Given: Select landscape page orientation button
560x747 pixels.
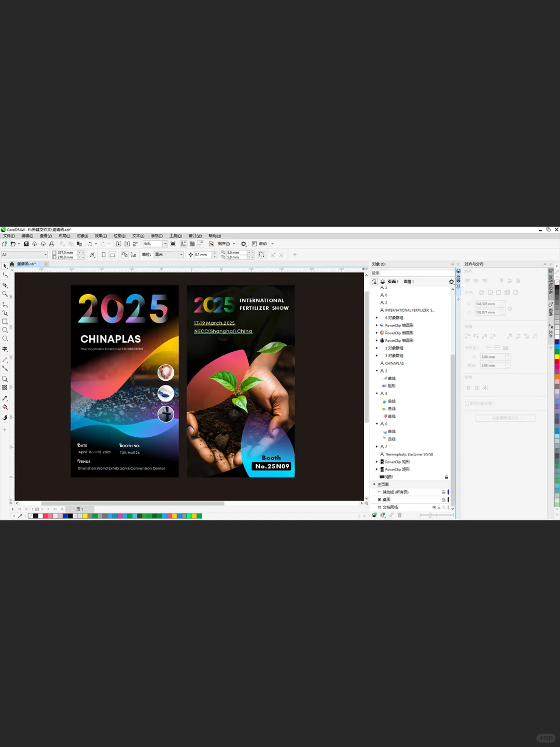Looking at the screenshot, I should point(112,255).
